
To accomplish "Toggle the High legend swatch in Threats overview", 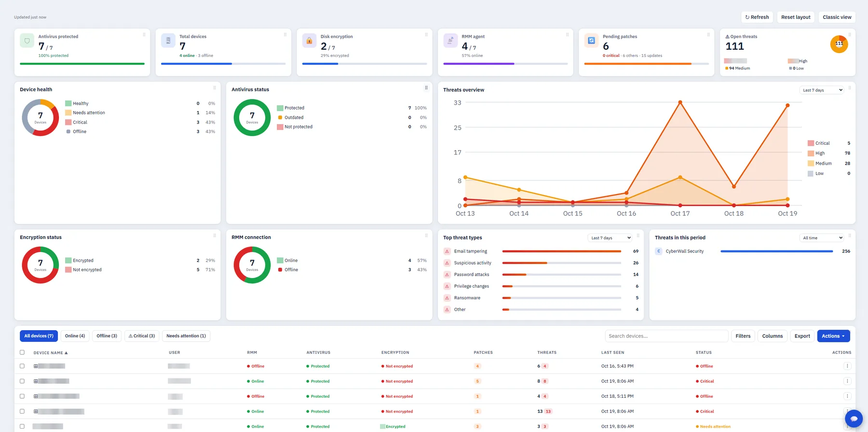I will point(811,153).
